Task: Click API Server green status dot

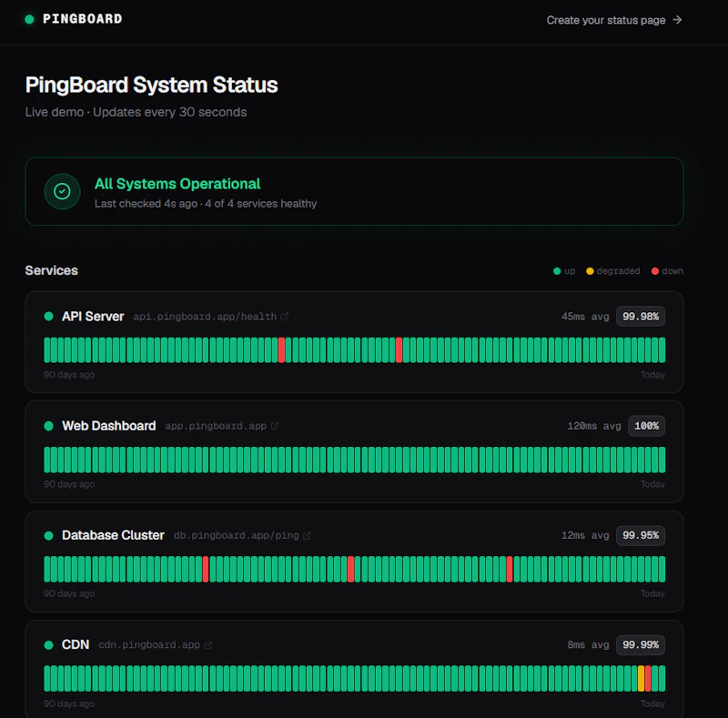Action: point(48,317)
